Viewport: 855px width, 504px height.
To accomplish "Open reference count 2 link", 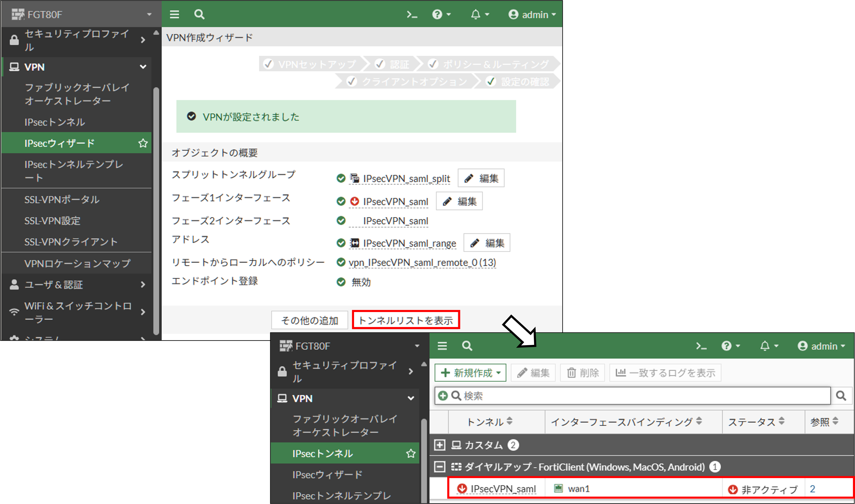I will (x=812, y=489).
